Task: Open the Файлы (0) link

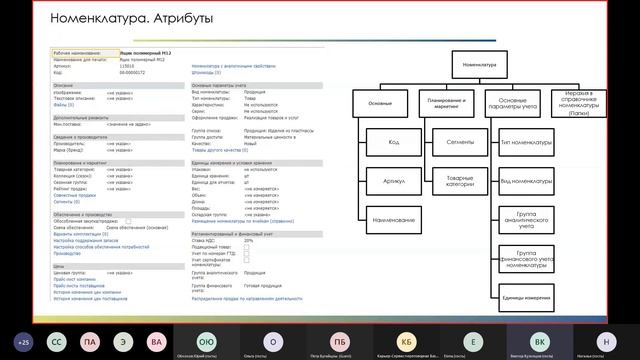Action: pyautogui.click(x=64, y=105)
